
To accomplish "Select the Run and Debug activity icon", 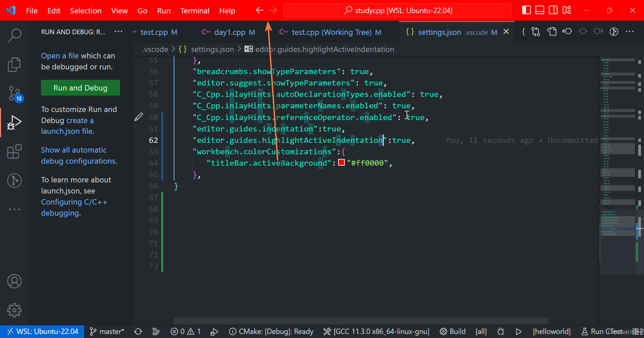I will (14, 122).
